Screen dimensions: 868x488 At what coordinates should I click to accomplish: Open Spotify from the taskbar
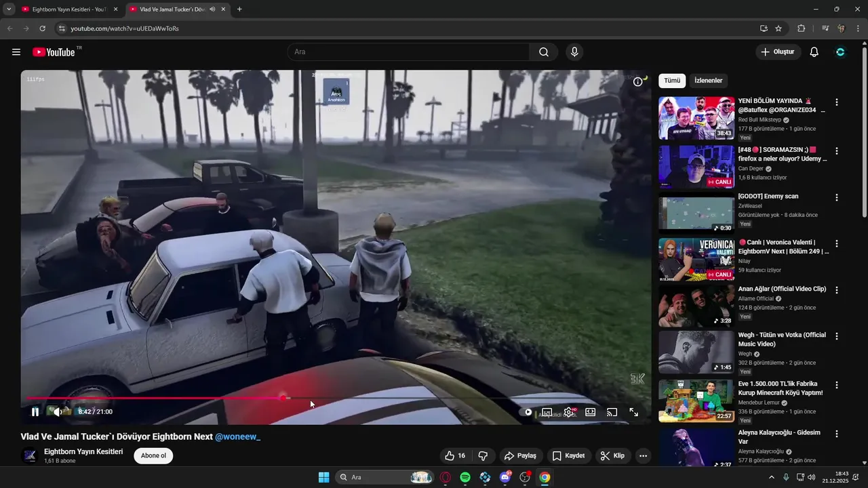coord(465,477)
